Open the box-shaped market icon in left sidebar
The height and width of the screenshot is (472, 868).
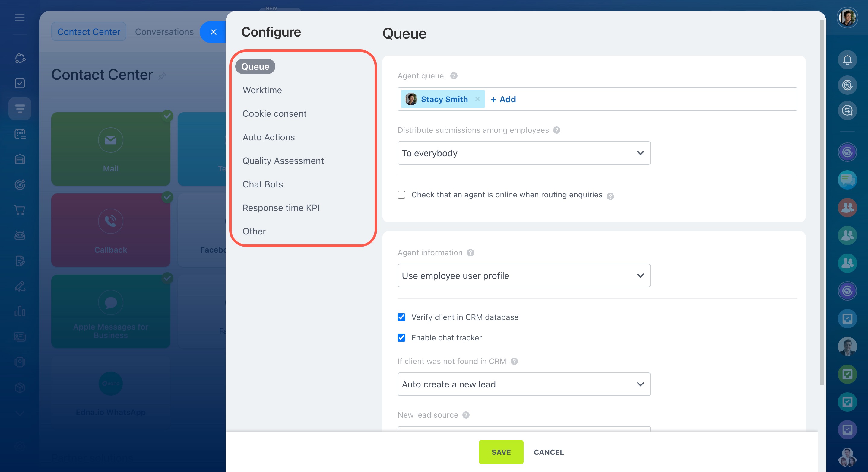click(20, 387)
